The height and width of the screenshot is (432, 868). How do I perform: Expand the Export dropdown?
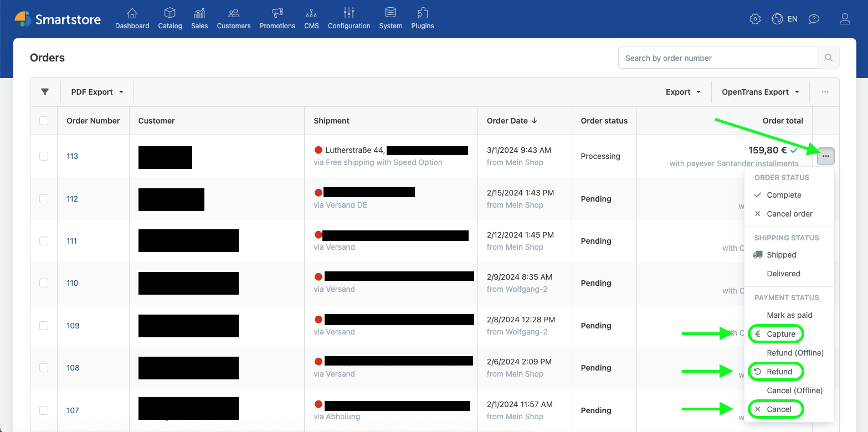click(683, 92)
